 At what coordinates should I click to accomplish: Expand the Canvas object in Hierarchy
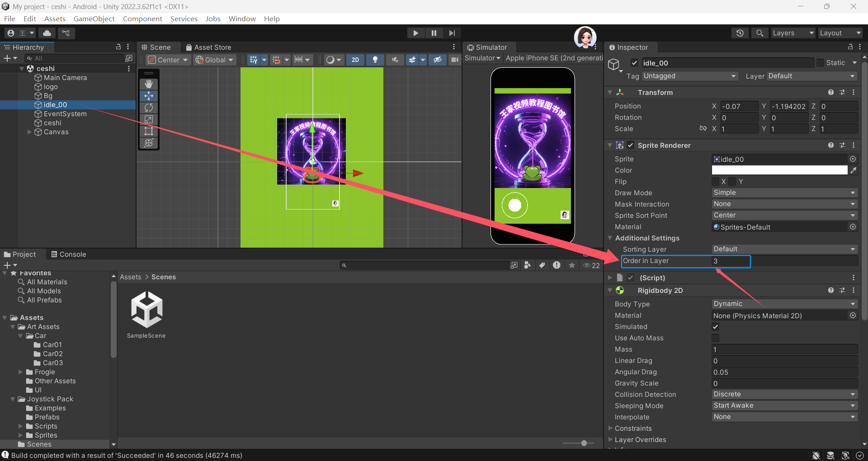(x=29, y=132)
